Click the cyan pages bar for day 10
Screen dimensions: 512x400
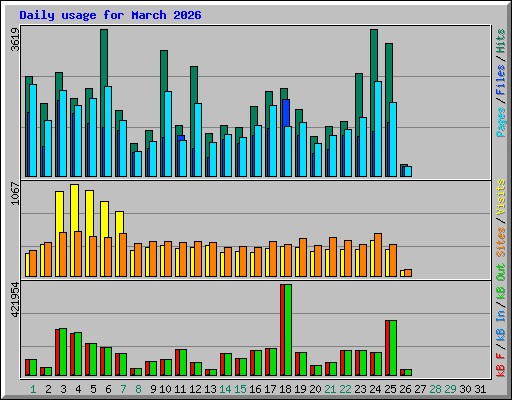[168, 134]
